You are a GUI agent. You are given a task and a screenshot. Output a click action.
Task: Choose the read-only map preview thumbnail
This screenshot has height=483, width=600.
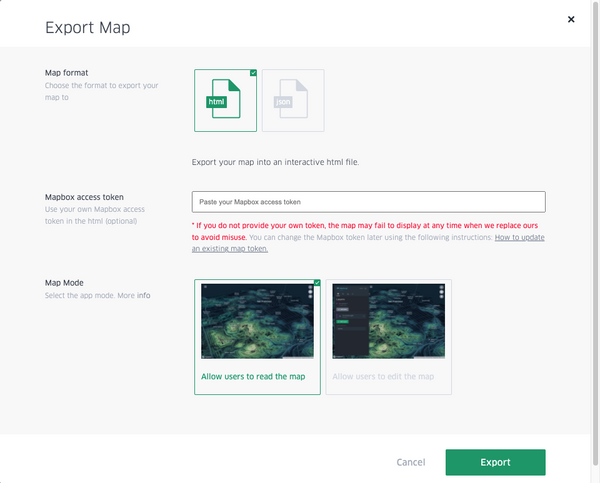pos(257,323)
